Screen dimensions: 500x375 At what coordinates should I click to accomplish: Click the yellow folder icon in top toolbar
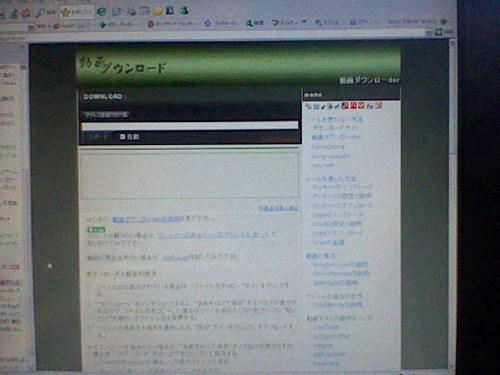[x=158, y=11]
